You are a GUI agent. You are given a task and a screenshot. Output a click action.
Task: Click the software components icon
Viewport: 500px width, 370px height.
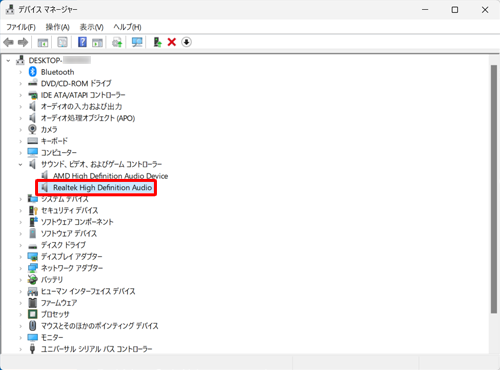tap(32, 222)
